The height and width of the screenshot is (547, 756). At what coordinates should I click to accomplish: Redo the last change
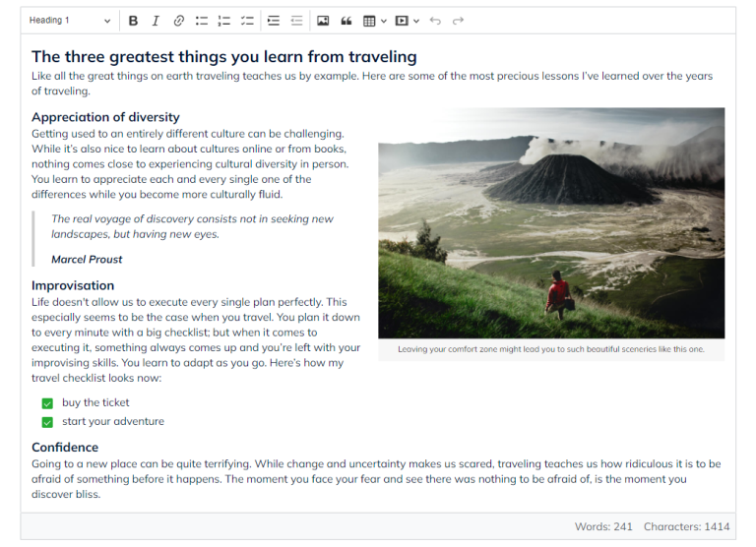[458, 21]
